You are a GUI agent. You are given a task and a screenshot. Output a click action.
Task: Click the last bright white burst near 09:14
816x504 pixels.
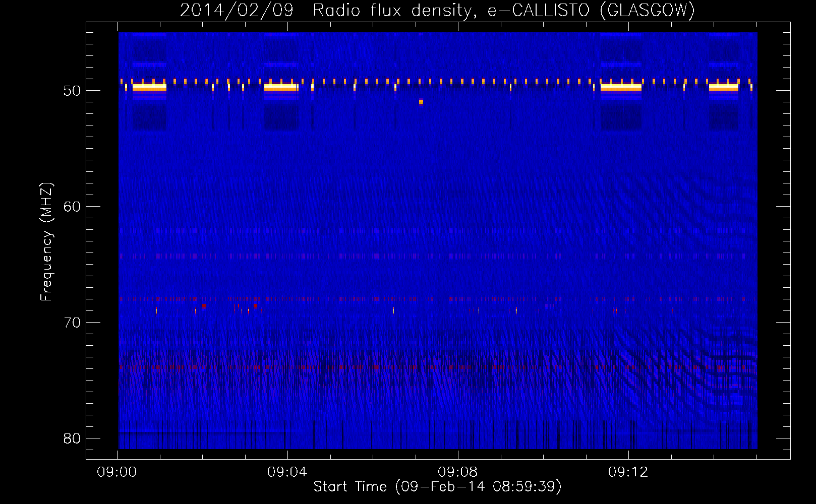(x=724, y=87)
